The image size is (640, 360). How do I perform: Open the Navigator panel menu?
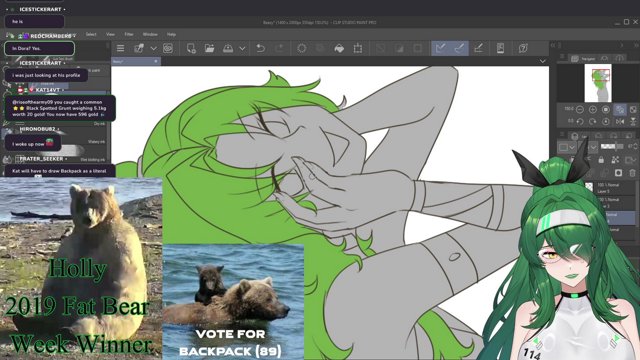click(x=562, y=57)
